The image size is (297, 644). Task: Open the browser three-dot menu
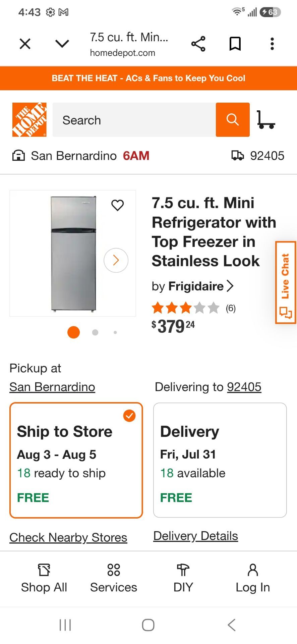click(x=272, y=44)
